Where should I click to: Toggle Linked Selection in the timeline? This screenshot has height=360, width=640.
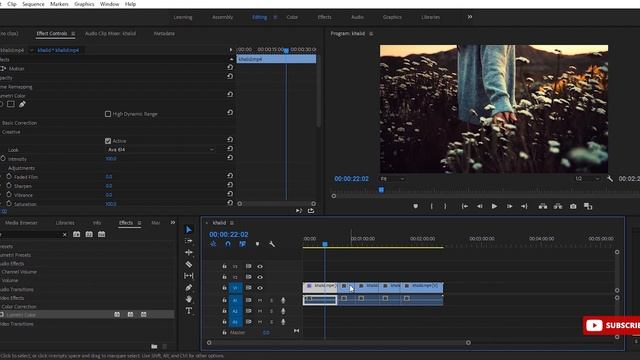click(242, 244)
